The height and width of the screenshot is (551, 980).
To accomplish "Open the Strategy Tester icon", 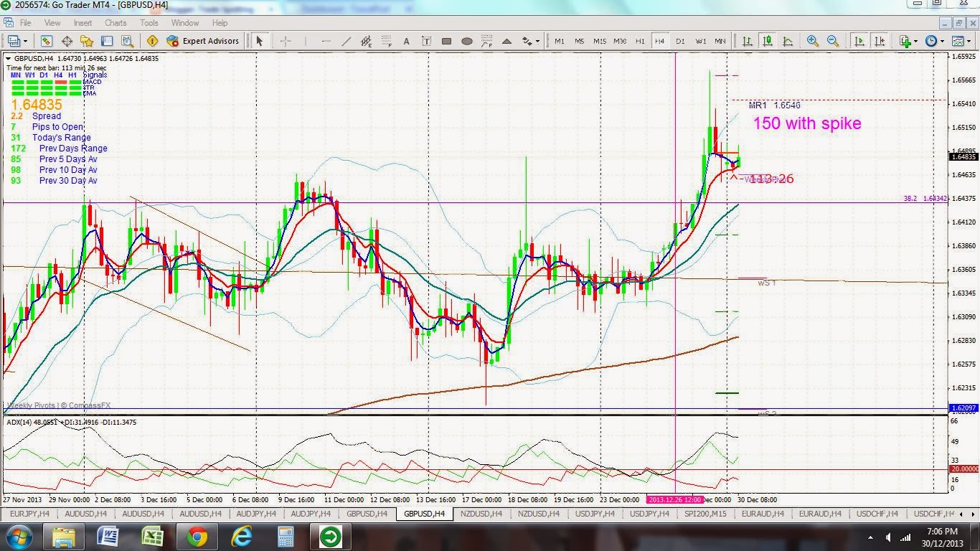I will (x=128, y=41).
